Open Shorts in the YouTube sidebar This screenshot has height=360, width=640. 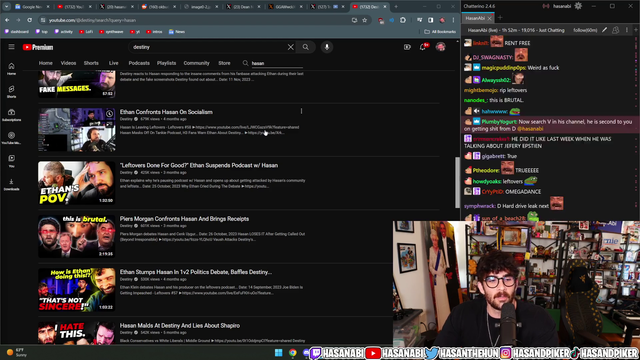coord(11,91)
